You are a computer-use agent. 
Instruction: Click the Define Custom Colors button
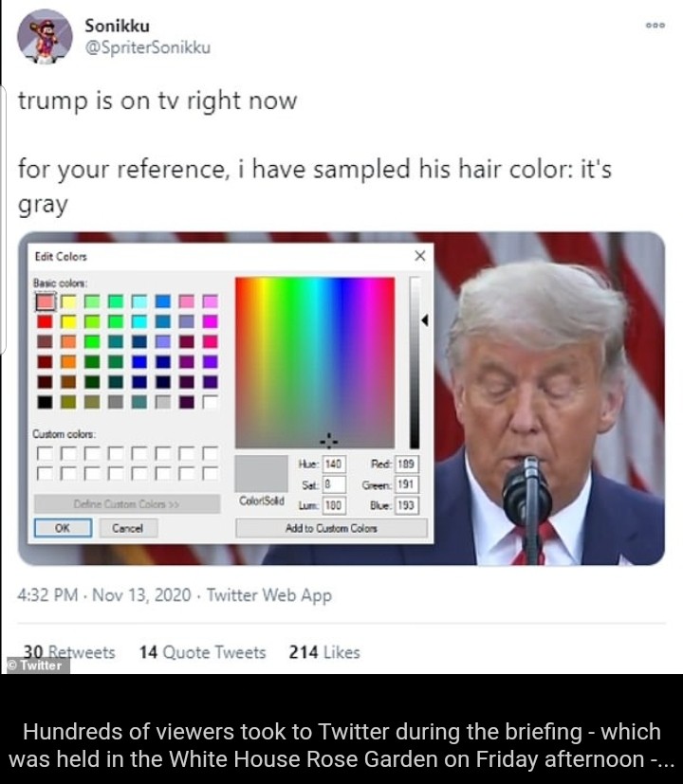pos(126,503)
